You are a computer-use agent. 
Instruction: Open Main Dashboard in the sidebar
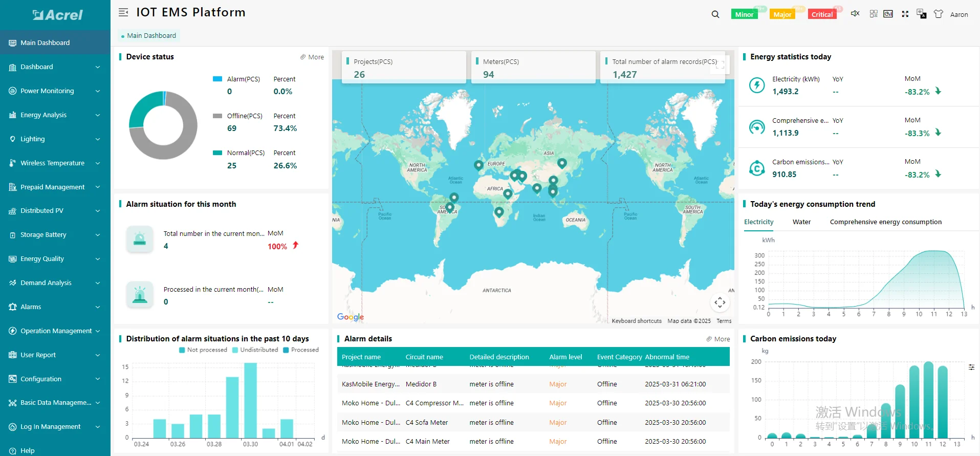(55, 42)
